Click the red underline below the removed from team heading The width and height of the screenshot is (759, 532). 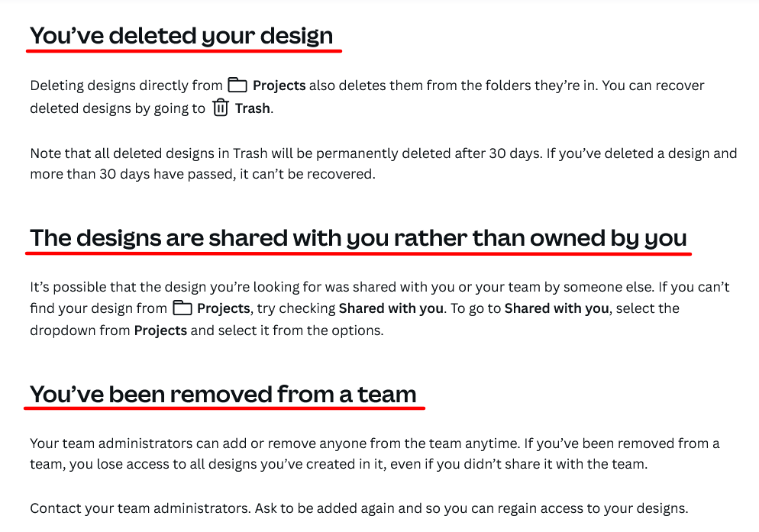coord(224,409)
